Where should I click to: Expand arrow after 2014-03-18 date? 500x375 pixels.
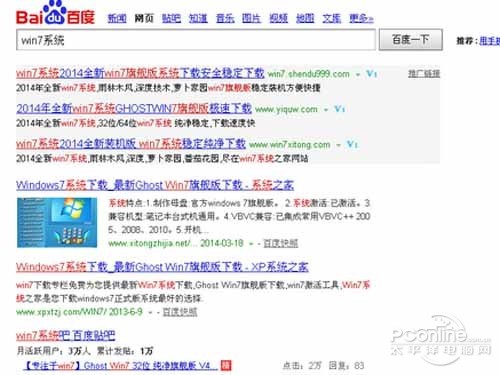pos(251,244)
